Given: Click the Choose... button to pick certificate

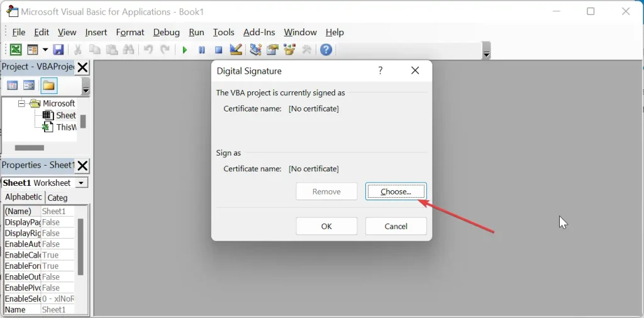Looking at the screenshot, I should [x=396, y=191].
